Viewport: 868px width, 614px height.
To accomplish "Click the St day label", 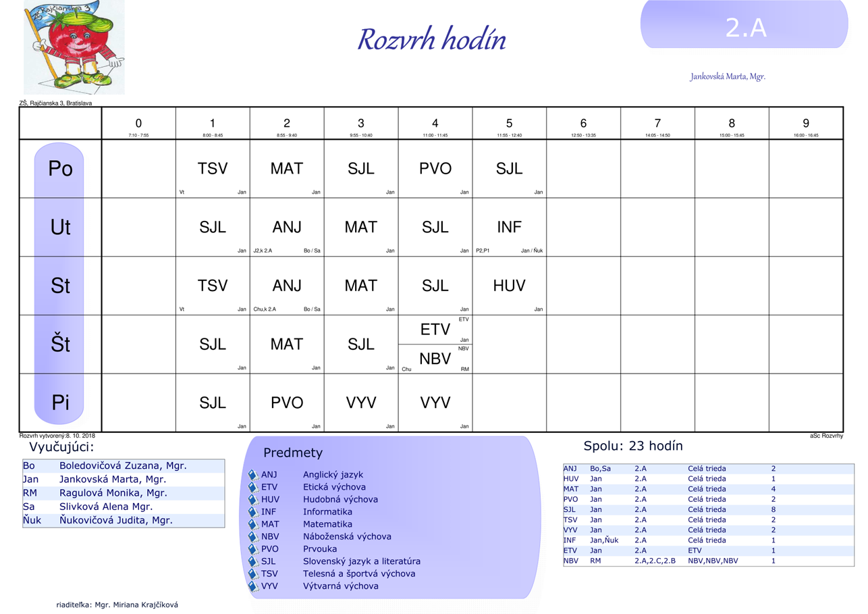I will (x=60, y=286).
